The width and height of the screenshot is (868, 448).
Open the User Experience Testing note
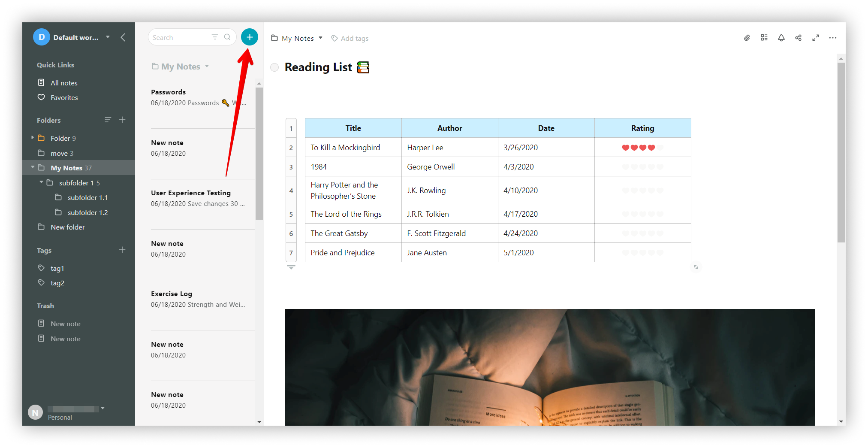click(202, 204)
